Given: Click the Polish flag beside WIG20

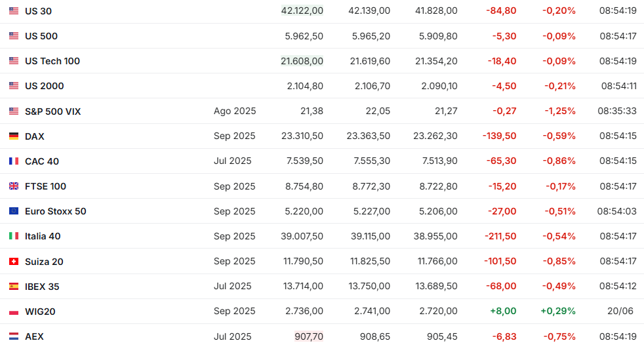Looking at the screenshot, I should 14,312.
